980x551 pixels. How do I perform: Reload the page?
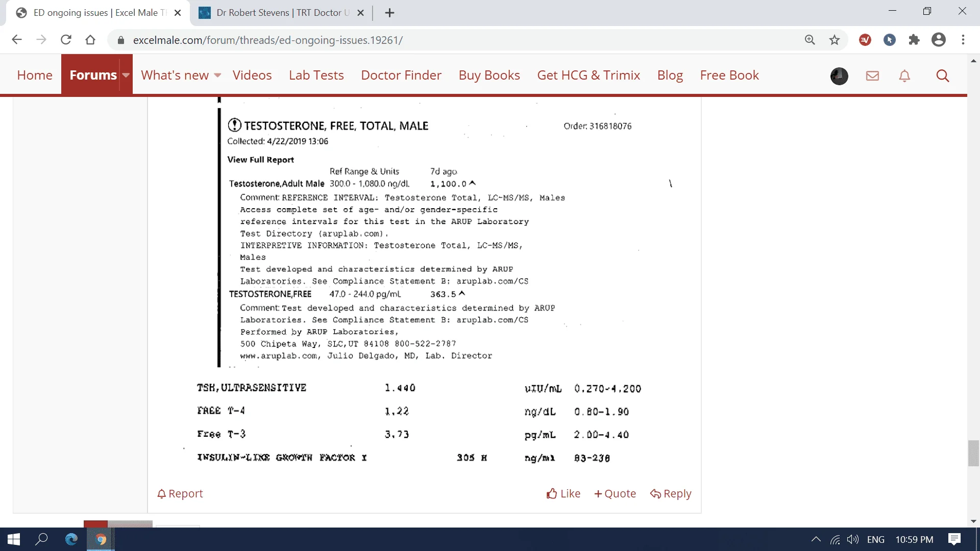(x=66, y=40)
